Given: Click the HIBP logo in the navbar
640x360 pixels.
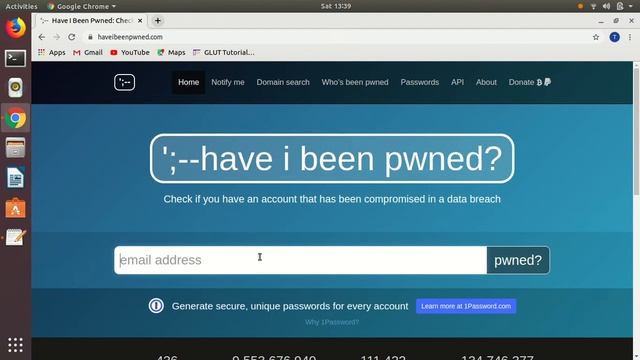Looking at the screenshot, I should tap(124, 82).
